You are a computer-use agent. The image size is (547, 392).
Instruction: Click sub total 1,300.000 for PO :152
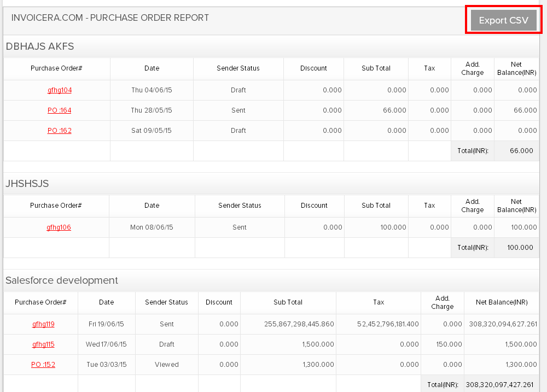pyautogui.click(x=318, y=365)
